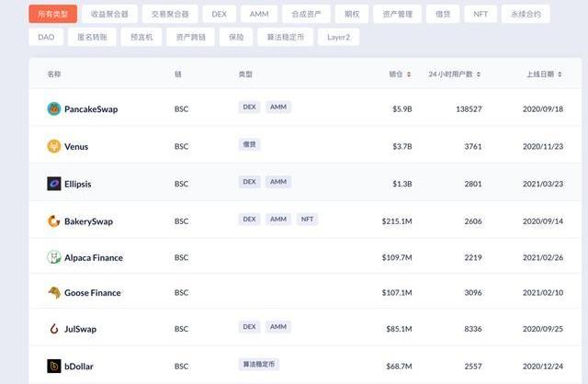Viewport: 588px width, 384px height.
Task: Click the $215.1M locked value for BakerySwap
Action: (397, 221)
